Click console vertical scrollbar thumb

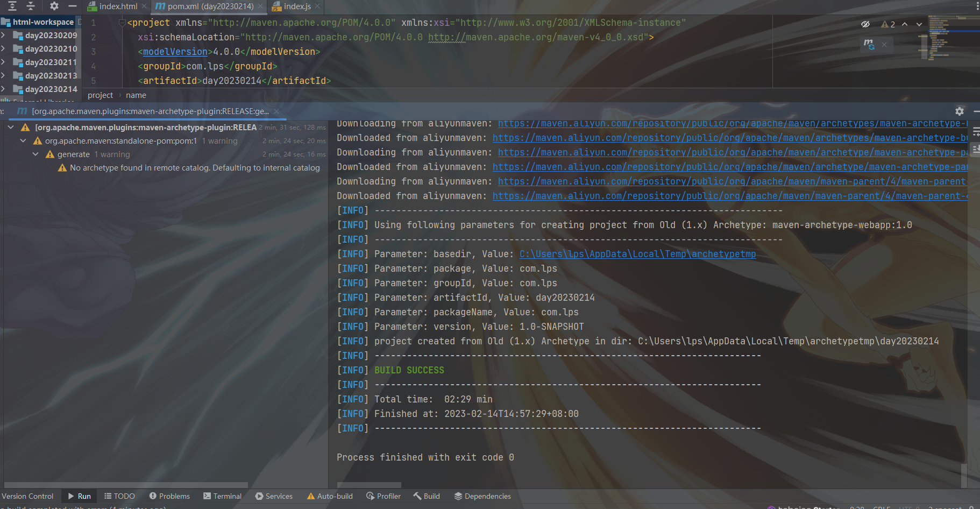[x=964, y=475]
